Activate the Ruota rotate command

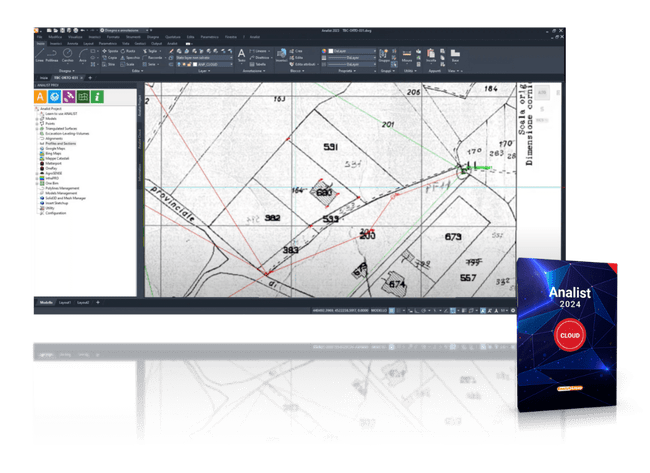coord(128,51)
